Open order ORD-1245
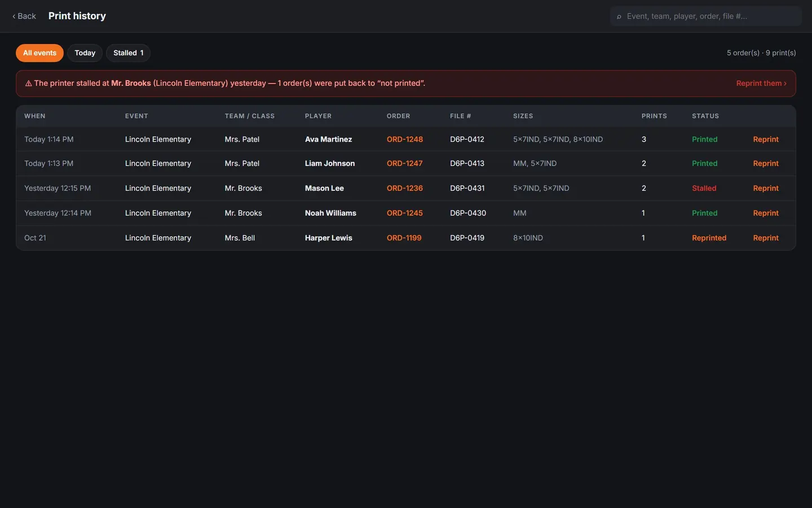Viewport: 812px width, 508px height. coord(405,213)
